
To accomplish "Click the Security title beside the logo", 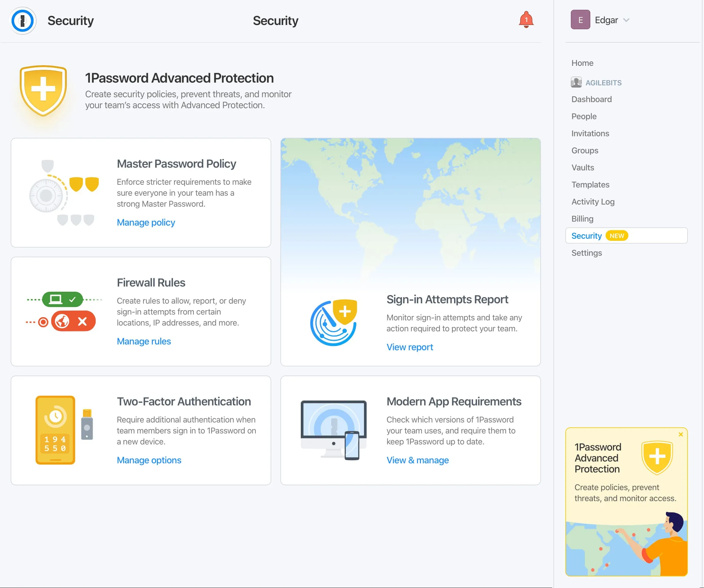I will (70, 20).
